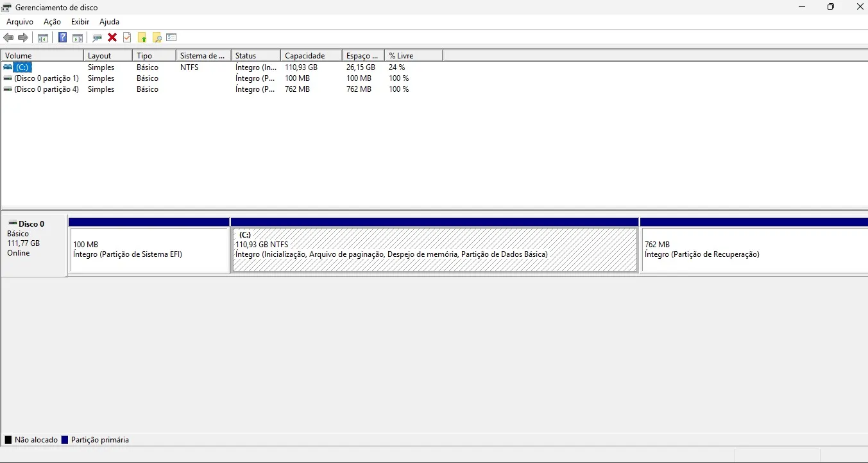This screenshot has height=463, width=868.
Task: Open the Ação menu
Action: coord(52,21)
